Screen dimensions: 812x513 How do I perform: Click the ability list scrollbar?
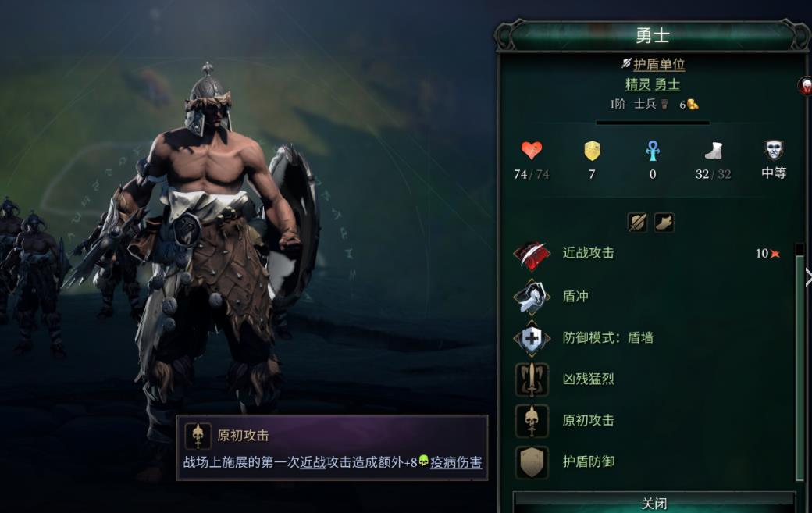[800, 362]
